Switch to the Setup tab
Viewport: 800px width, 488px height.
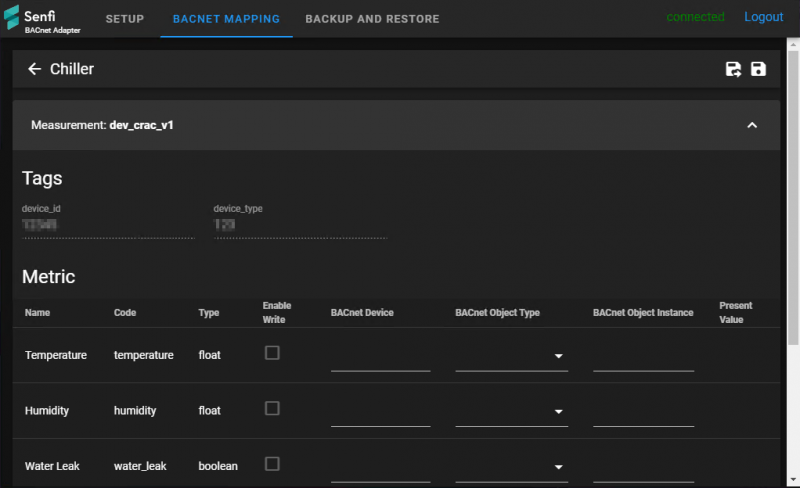(x=124, y=19)
